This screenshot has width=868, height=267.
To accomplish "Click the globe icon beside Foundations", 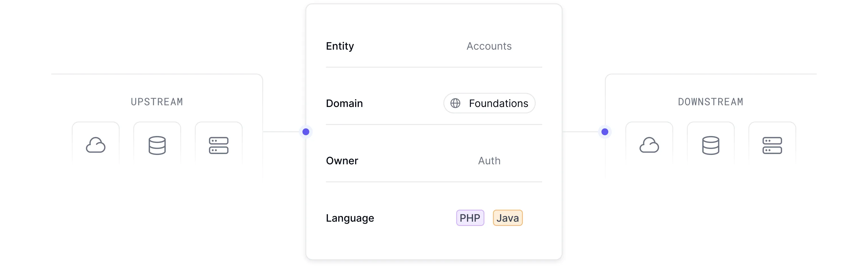I will coord(456,103).
